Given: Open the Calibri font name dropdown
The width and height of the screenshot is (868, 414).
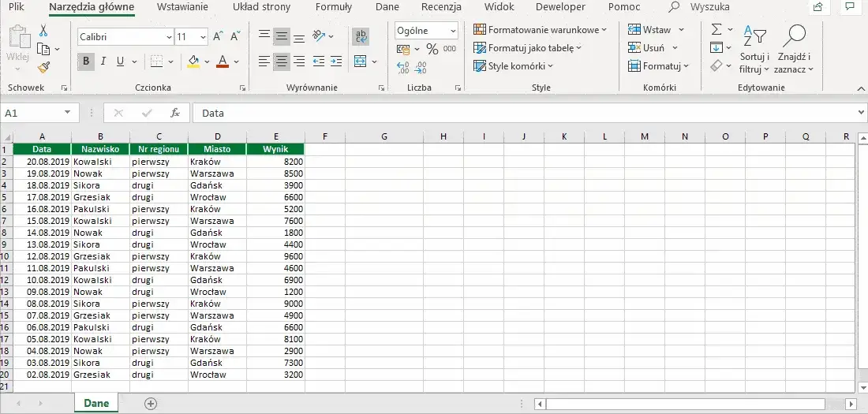Looking at the screenshot, I should point(169,37).
